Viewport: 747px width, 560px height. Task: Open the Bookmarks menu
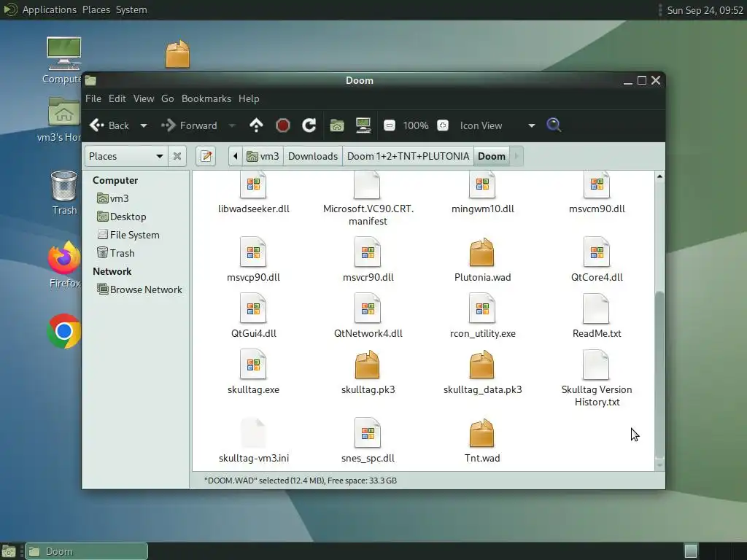206,98
